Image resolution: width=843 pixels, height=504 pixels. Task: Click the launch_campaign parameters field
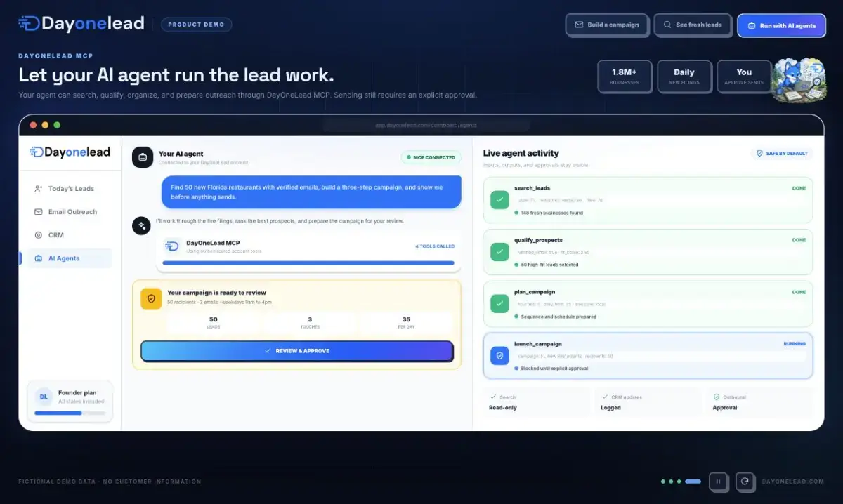tap(660, 356)
